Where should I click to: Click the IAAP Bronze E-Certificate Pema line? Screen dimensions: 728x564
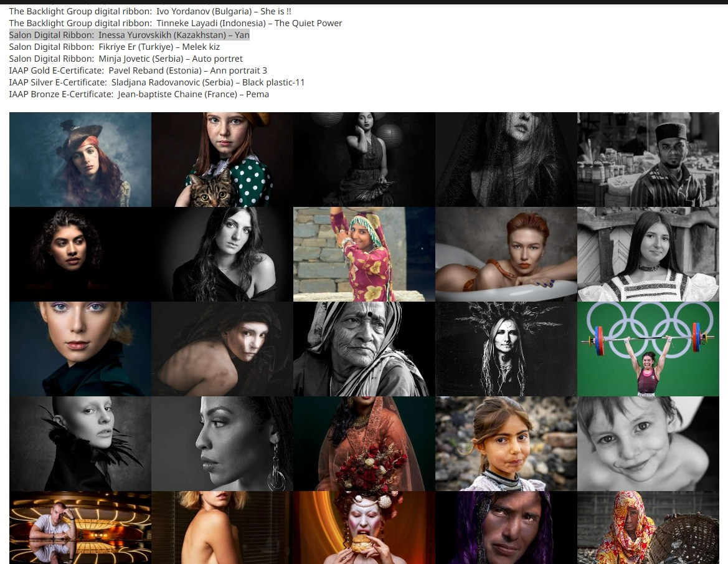[x=139, y=94]
